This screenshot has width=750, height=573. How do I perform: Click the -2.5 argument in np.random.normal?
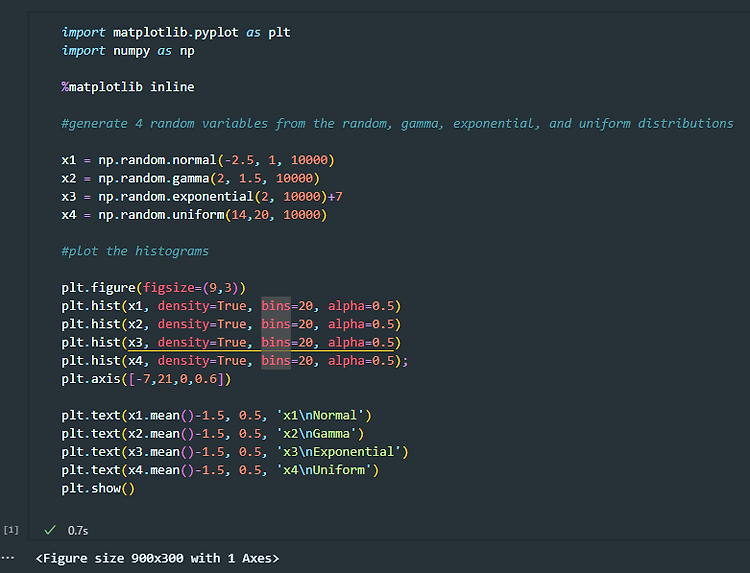[239, 160]
